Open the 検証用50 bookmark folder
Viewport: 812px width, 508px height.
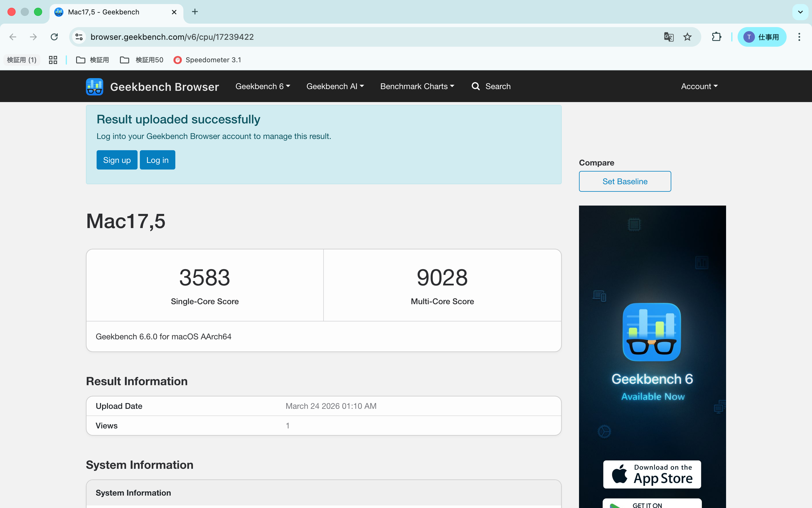point(142,60)
